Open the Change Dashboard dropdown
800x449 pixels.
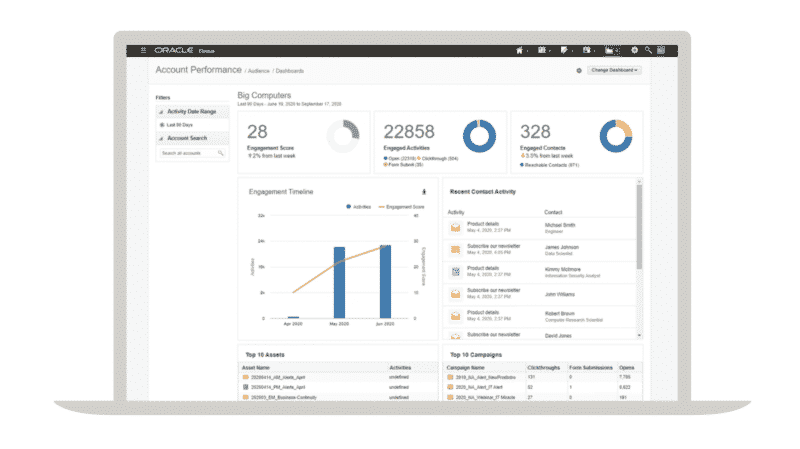(614, 71)
